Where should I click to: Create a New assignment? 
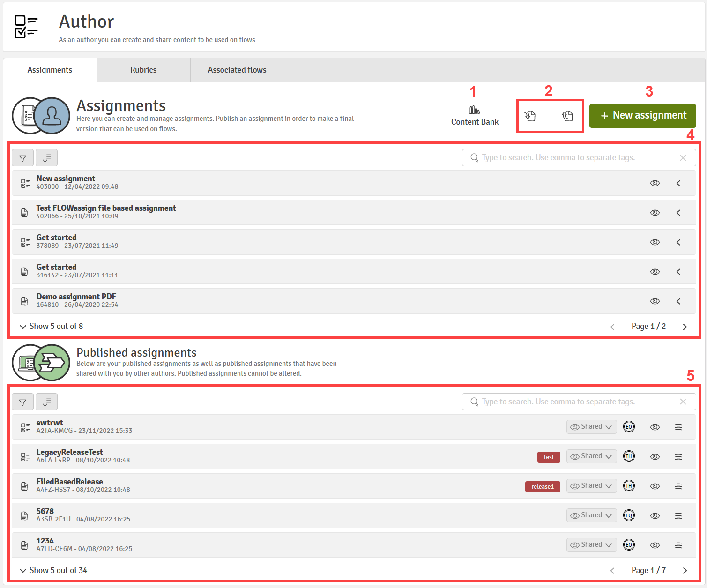point(642,116)
